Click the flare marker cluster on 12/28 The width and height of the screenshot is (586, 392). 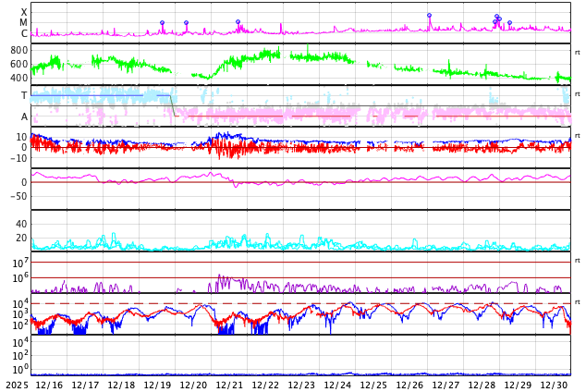tap(497, 18)
